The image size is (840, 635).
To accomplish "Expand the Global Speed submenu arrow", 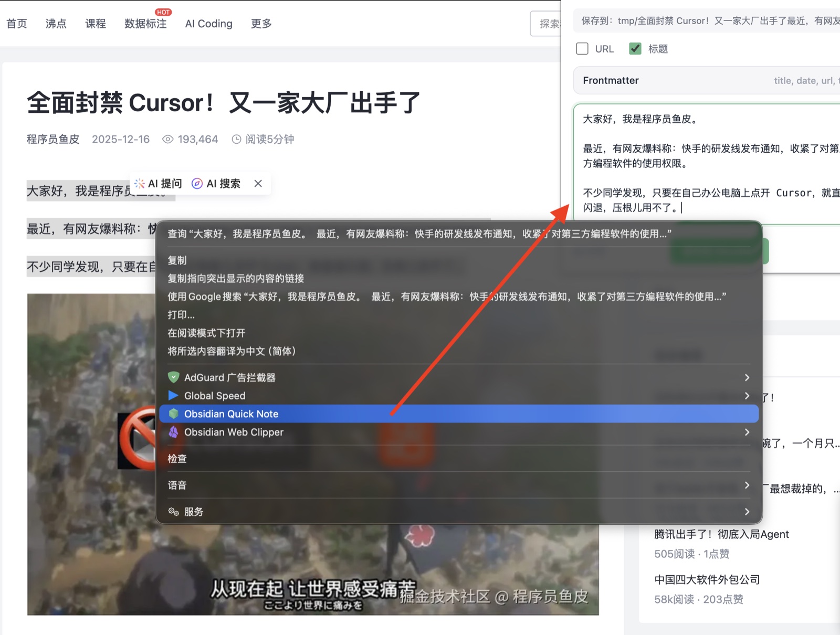I will [x=747, y=395].
